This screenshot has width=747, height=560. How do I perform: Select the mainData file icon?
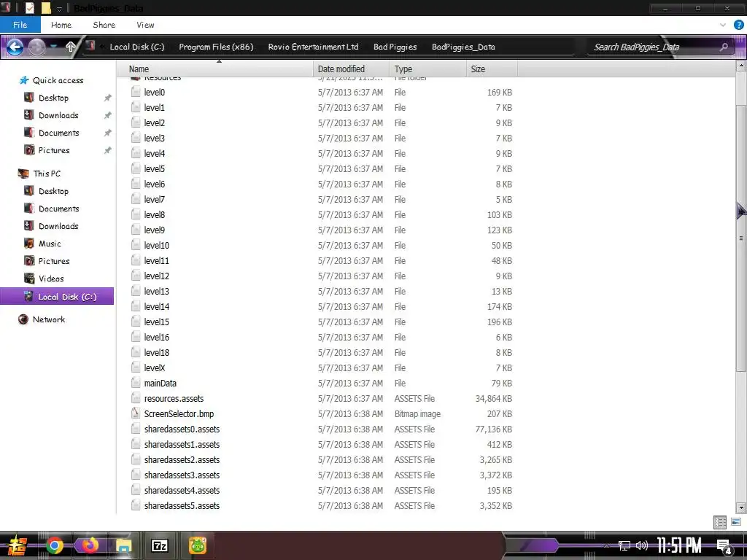point(136,383)
